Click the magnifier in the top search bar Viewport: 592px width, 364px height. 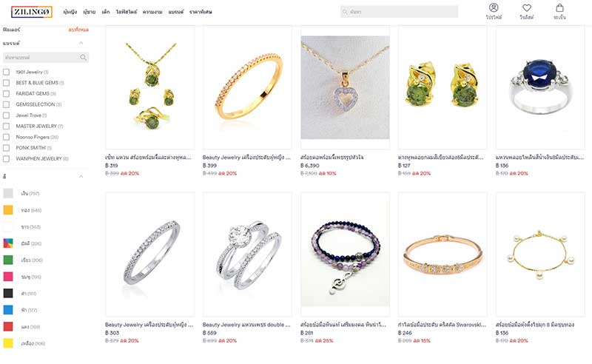point(345,12)
